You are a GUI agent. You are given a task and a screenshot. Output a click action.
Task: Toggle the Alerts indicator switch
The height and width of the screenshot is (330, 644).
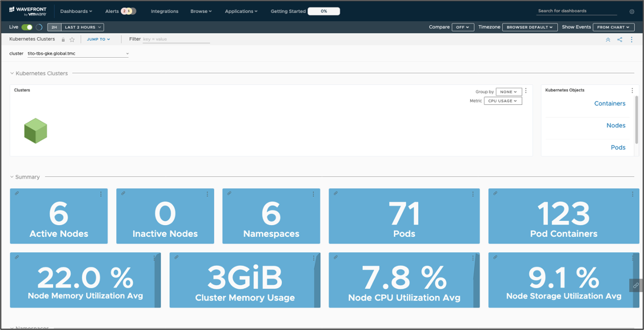coord(129,11)
